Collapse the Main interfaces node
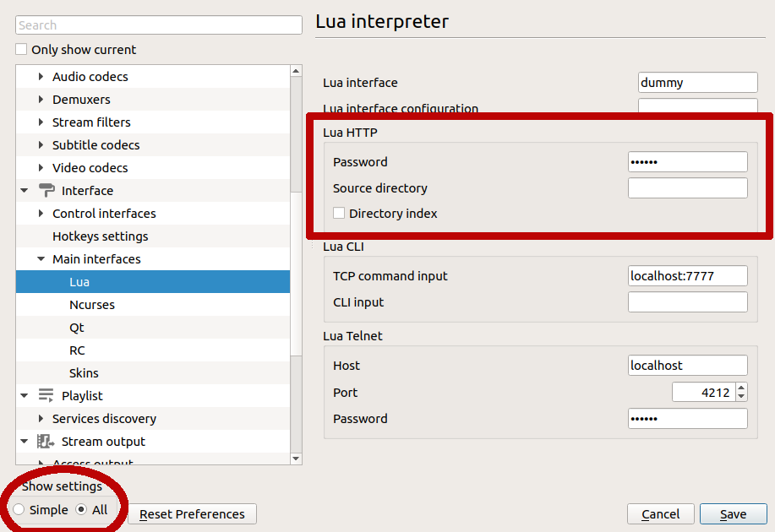Screen dimensions: 775x532 41,259
